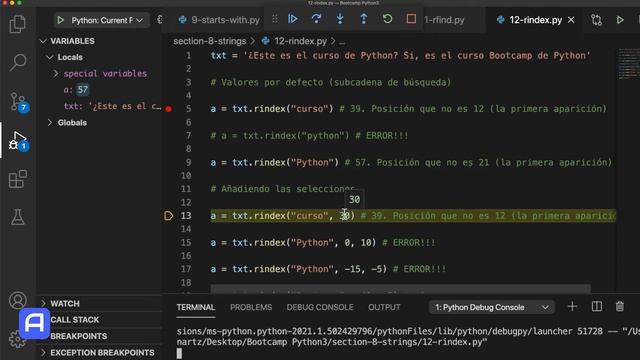
Task: Open the Explorer view in activity bar
Action: coord(18,24)
